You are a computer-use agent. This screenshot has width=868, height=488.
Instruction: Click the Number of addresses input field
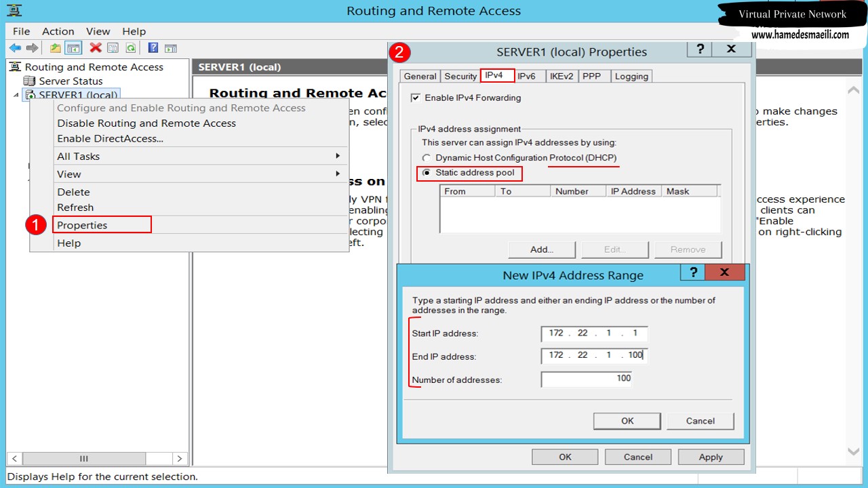587,379
